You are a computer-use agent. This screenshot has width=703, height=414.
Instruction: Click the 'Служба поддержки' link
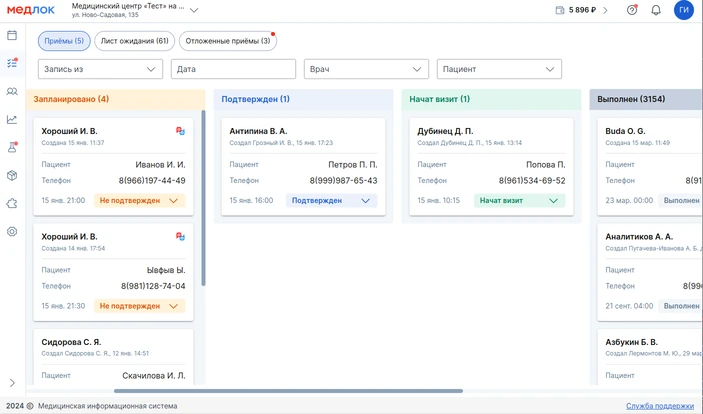point(659,406)
